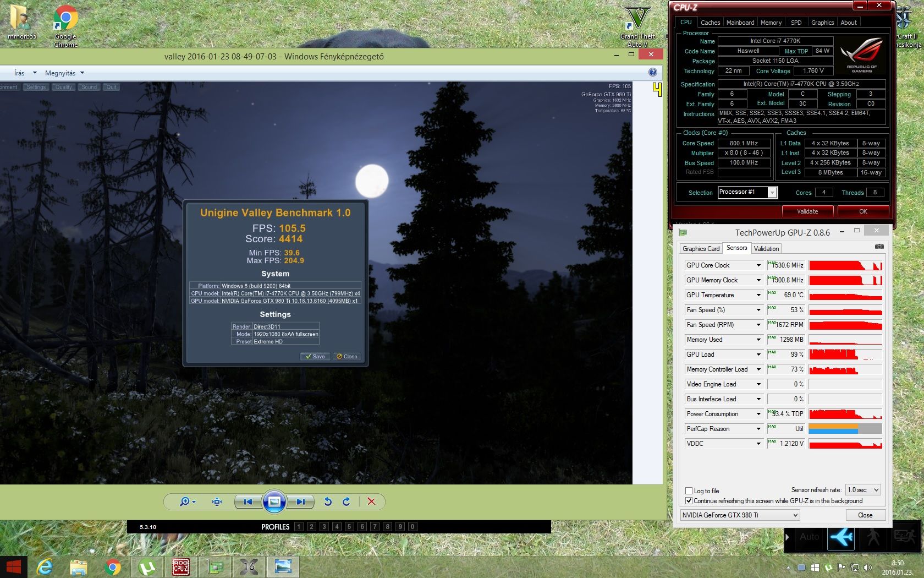Image resolution: width=924 pixels, height=578 pixels.
Task: Open Chrome from taskbar
Action: pos(113,567)
